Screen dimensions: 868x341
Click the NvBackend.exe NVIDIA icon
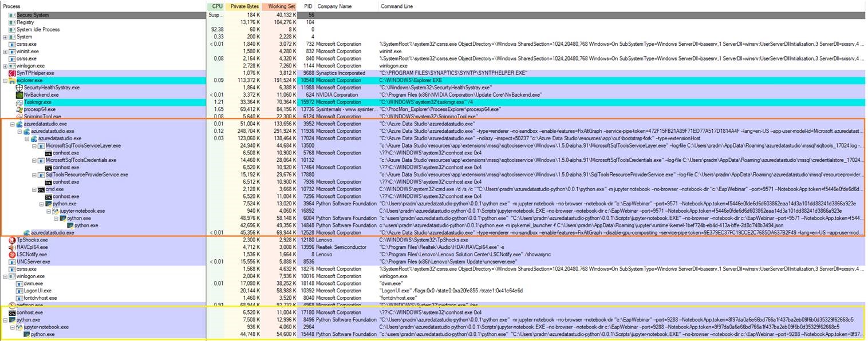click(20, 94)
